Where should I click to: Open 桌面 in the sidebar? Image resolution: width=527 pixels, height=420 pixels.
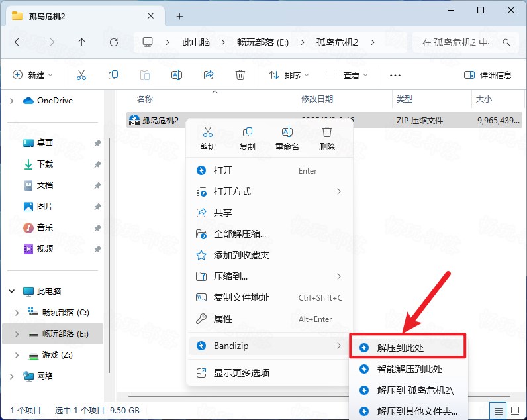[38, 143]
